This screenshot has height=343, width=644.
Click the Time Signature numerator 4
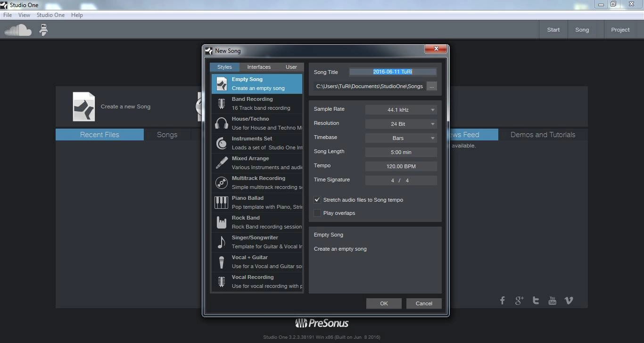tap(392, 180)
